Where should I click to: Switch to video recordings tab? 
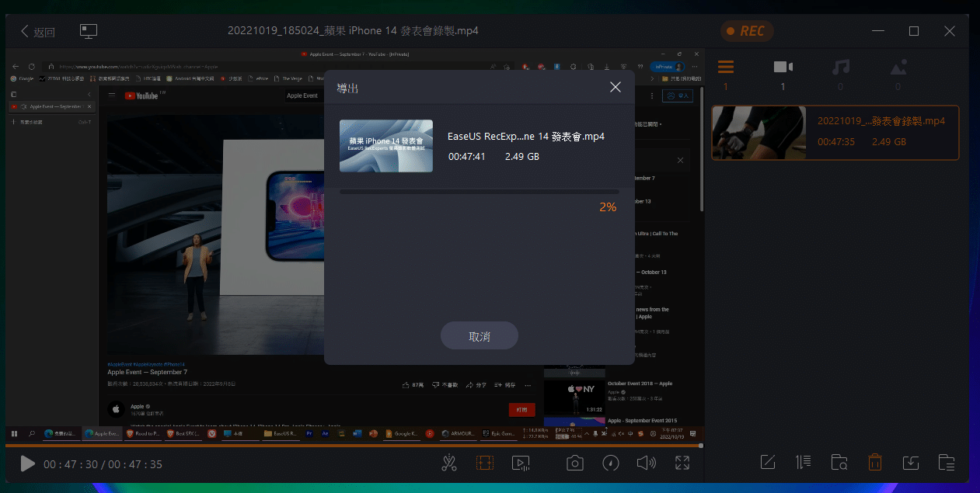coord(783,68)
